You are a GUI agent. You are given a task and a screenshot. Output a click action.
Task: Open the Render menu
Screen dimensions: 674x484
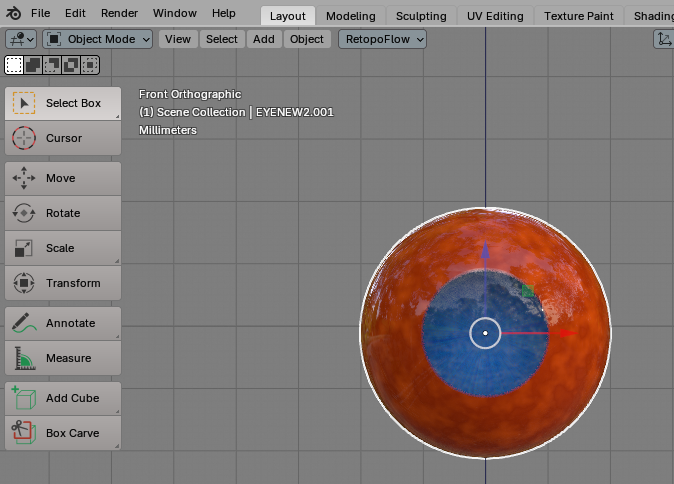[x=119, y=14]
